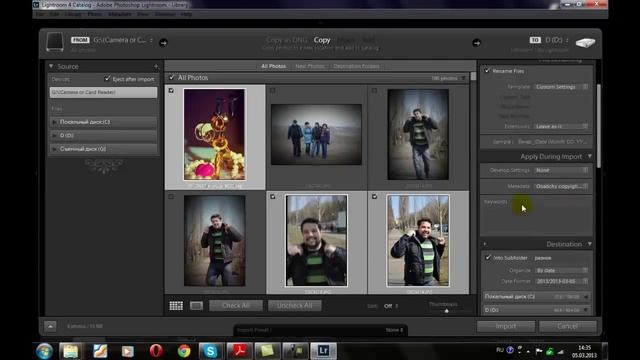This screenshot has width=640, height=360.
Task: Open the Sort Off dropdown
Action: tap(391, 306)
